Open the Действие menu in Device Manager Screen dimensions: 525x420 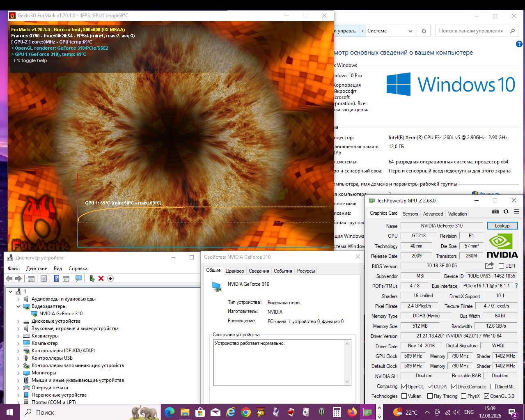click(x=37, y=268)
